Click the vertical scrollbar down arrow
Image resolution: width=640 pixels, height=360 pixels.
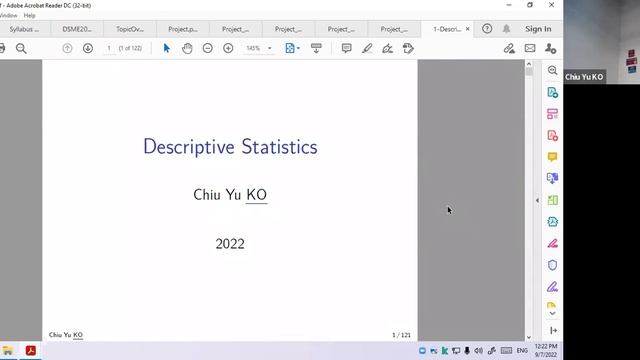click(529, 337)
